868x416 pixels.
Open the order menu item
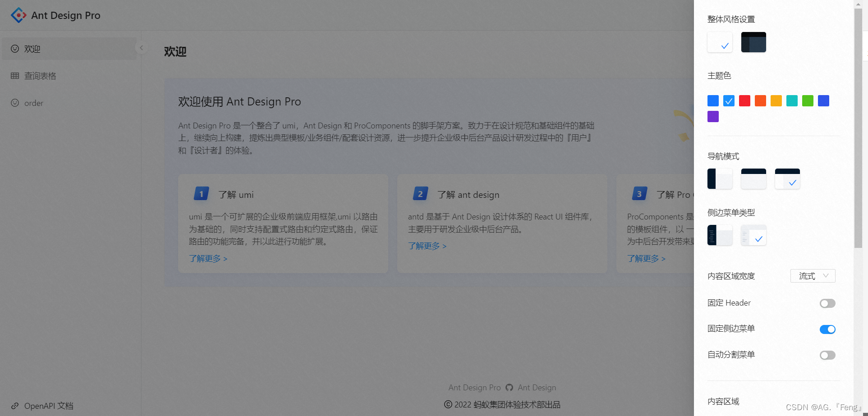click(x=69, y=103)
